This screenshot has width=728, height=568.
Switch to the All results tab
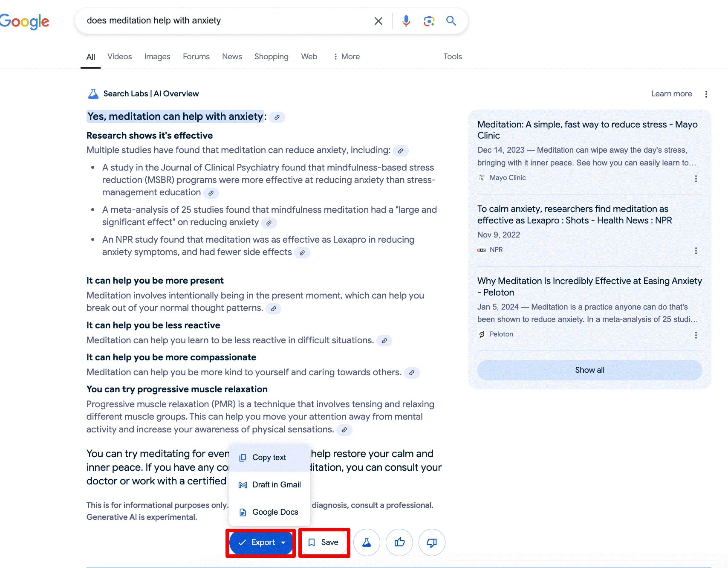91,57
